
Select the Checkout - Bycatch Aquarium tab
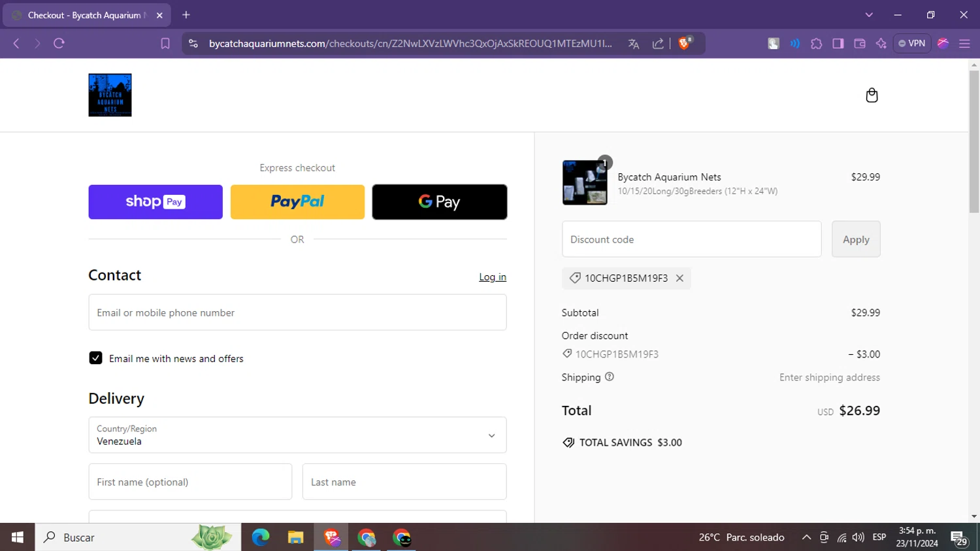[x=87, y=15]
